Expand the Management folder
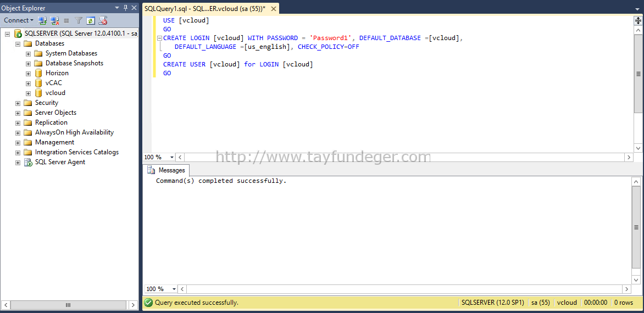 pyautogui.click(x=18, y=142)
